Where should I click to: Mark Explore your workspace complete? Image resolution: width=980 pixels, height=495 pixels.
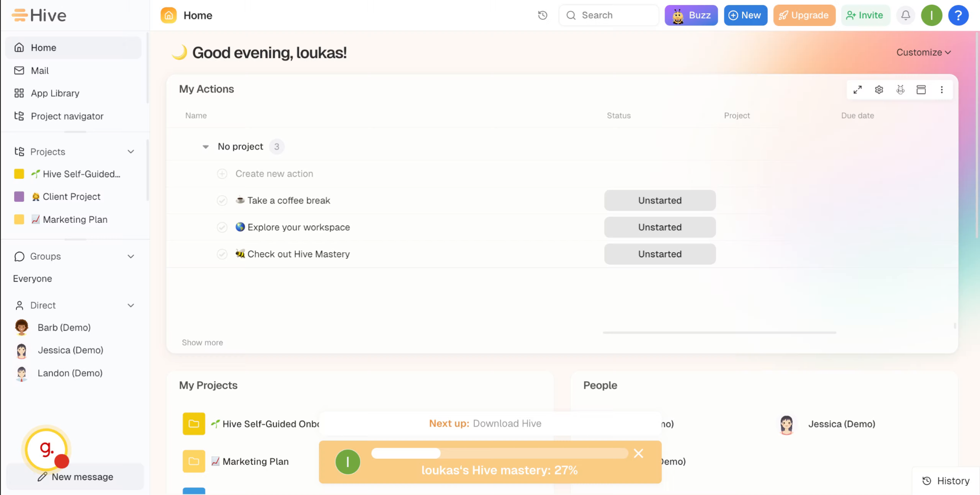(x=222, y=227)
